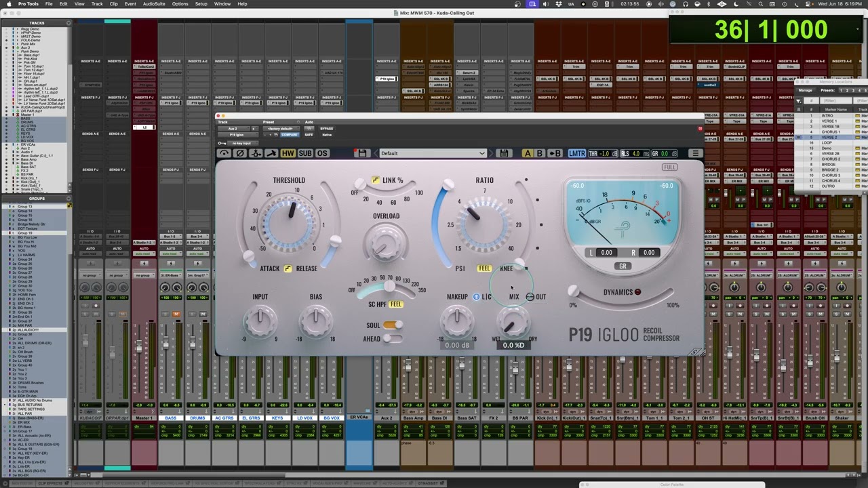Toggle the SOUL switch
The image size is (868, 488).
392,325
